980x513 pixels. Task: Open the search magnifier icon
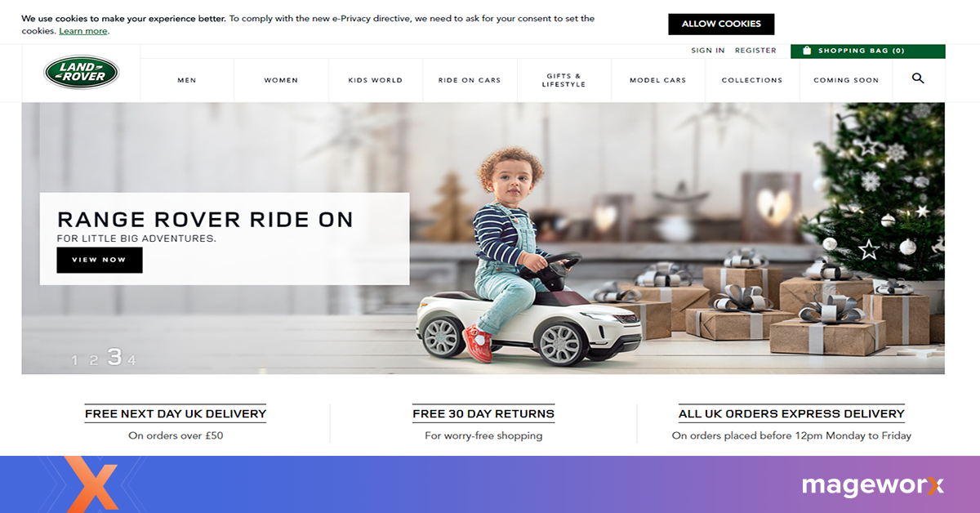[x=918, y=78]
